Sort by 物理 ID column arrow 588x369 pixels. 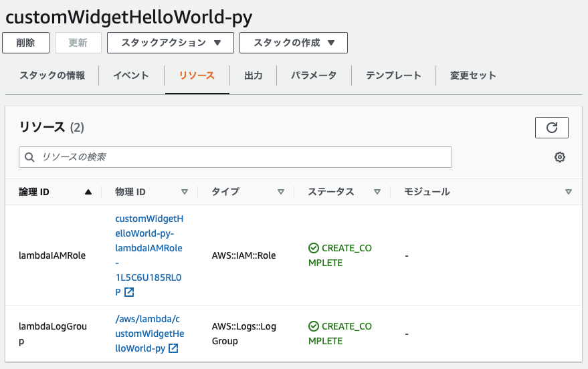[185, 192]
